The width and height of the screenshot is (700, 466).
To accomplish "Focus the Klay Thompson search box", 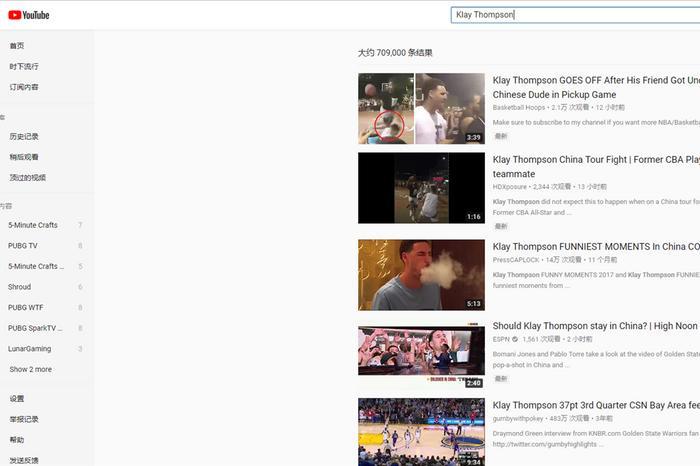I will 575,15.
